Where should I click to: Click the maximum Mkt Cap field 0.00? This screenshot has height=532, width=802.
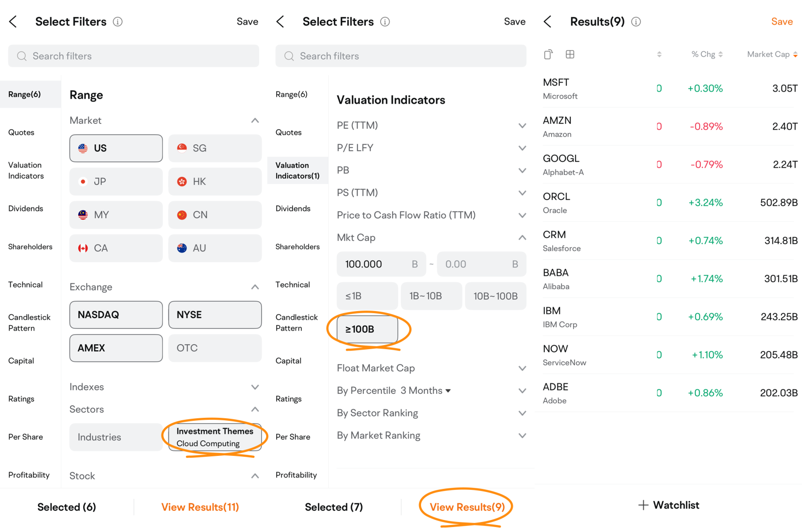tap(482, 264)
